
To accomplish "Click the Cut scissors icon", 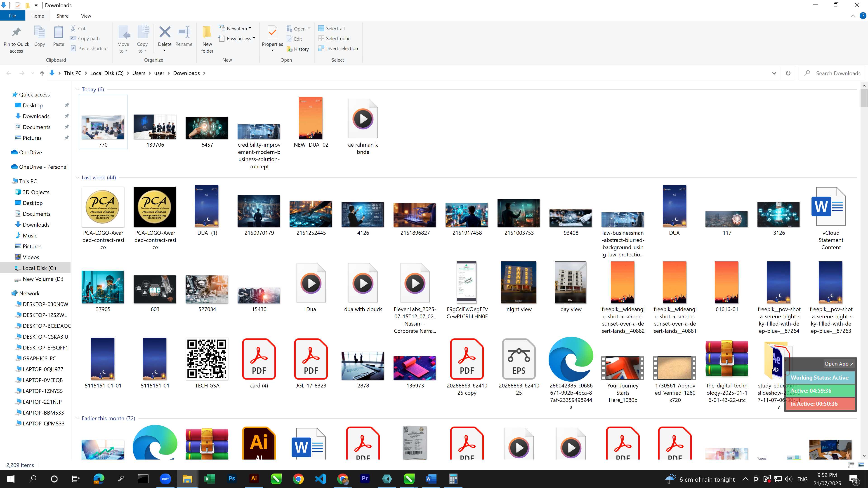I will pyautogui.click(x=73, y=28).
